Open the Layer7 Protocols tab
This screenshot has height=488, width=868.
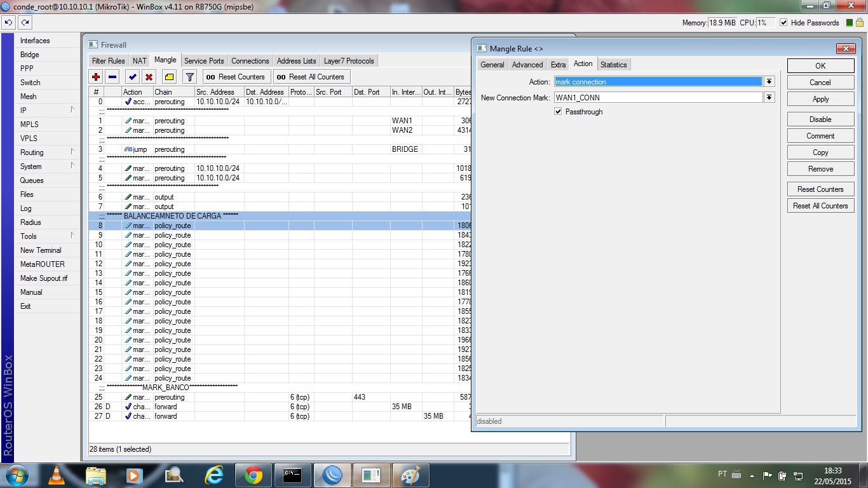click(349, 61)
